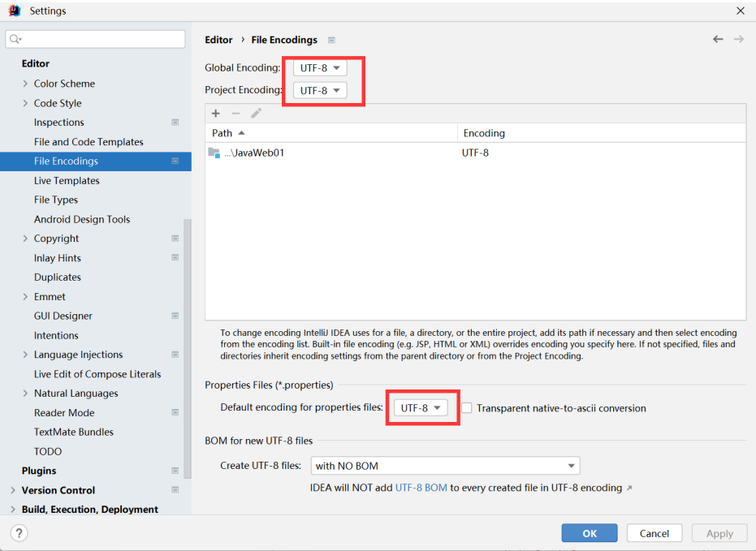Open the Create UTF-8 files dropdown
Viewport: 756px width, 551px height.
tap(445, 466)
